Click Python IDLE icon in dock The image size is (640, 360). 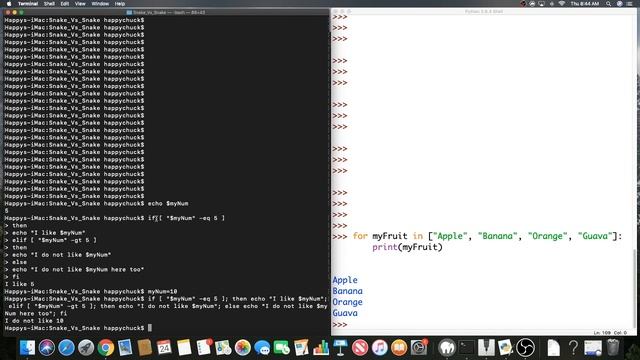pyautogui.click(x=505, y=348)
